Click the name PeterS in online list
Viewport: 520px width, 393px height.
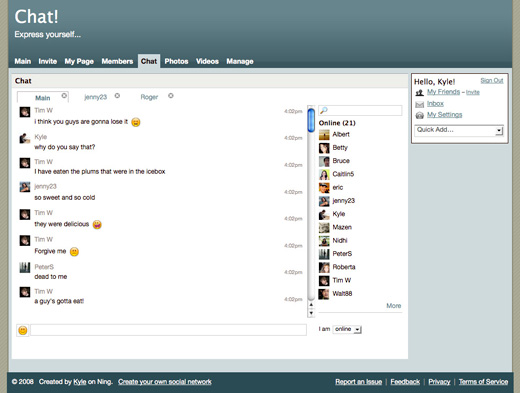click(342, 254)
